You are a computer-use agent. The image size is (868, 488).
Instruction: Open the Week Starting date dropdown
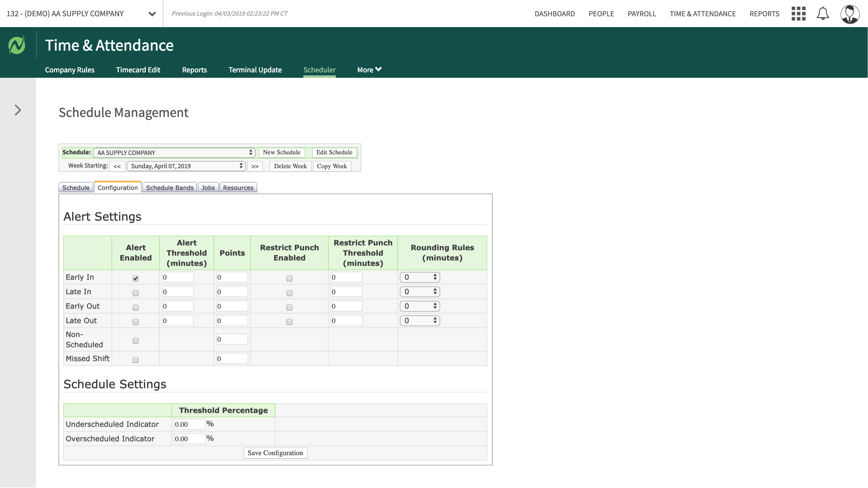pyautogui.click(x=186, y=166)
